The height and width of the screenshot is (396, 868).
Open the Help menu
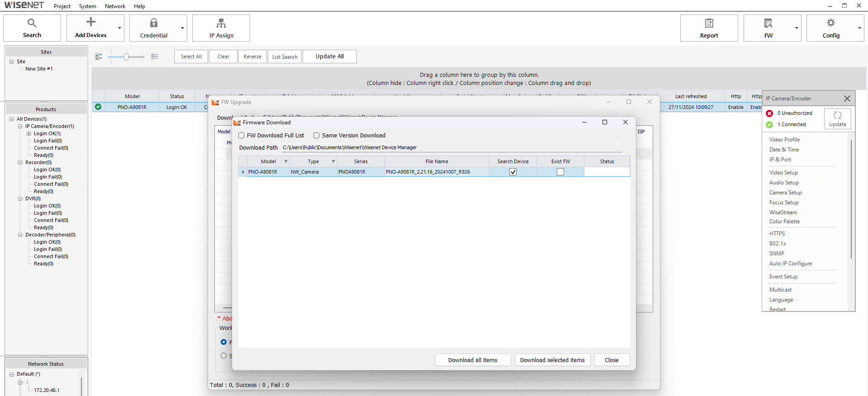coord(139,6)
